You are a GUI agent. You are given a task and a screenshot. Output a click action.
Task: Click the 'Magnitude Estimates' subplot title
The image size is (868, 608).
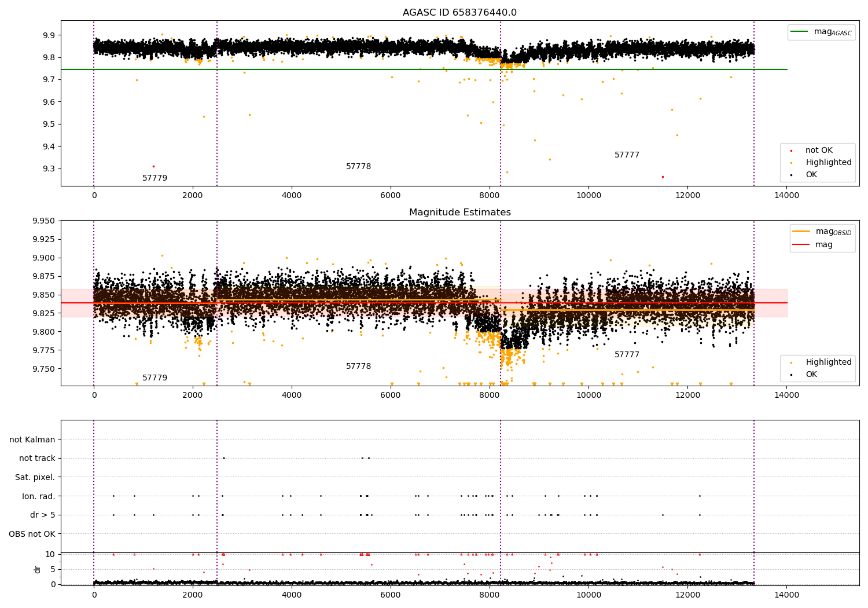[459, 213]
